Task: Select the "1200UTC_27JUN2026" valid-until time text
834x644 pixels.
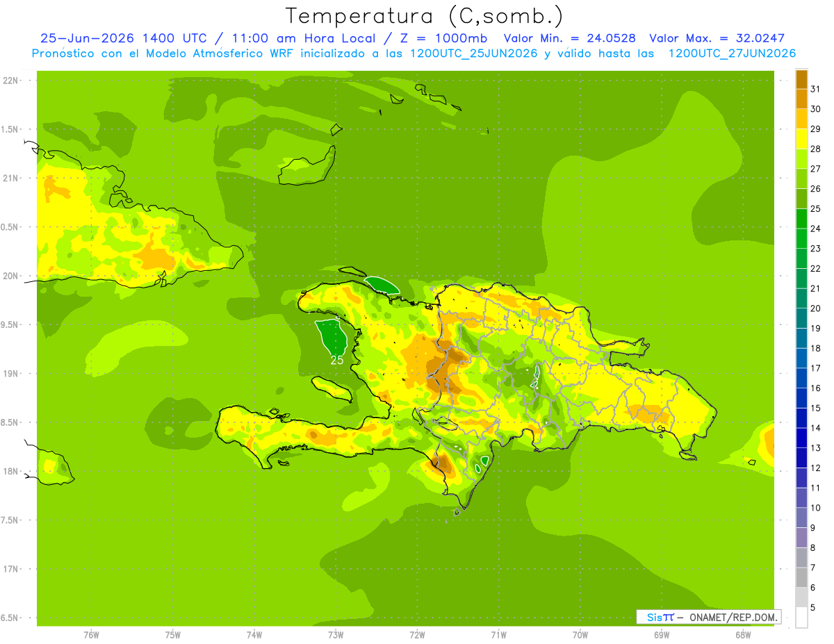Action: [x=732, y=53]
